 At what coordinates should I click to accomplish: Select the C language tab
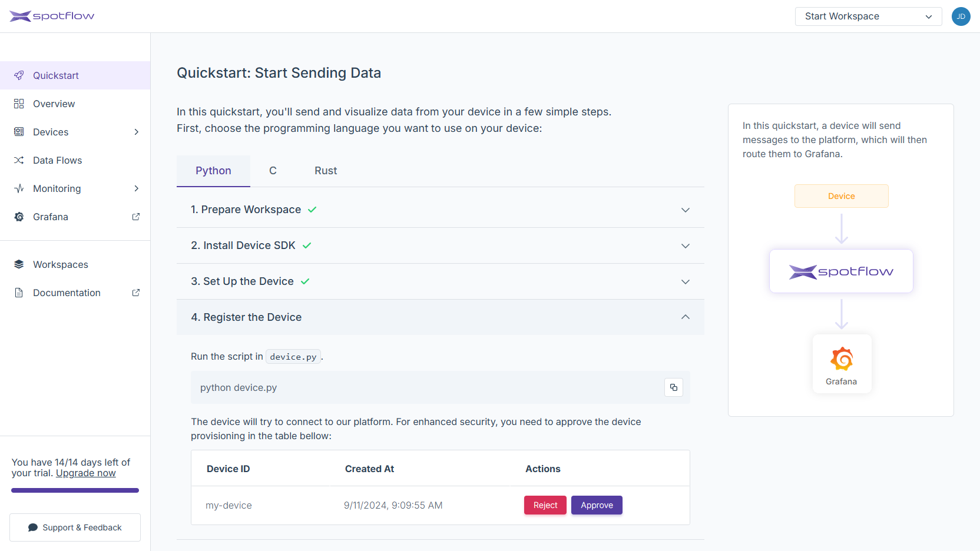[273, 171]
